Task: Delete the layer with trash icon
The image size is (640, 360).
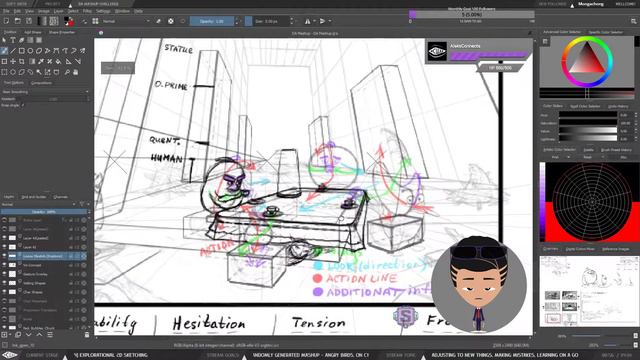Action: tap(87, 335)
